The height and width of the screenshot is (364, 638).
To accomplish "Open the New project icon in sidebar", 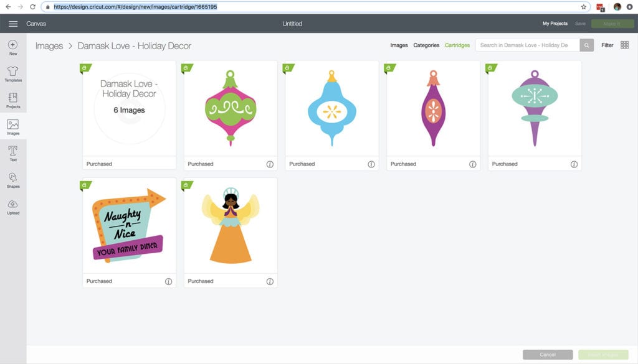I will click(13, 47).
